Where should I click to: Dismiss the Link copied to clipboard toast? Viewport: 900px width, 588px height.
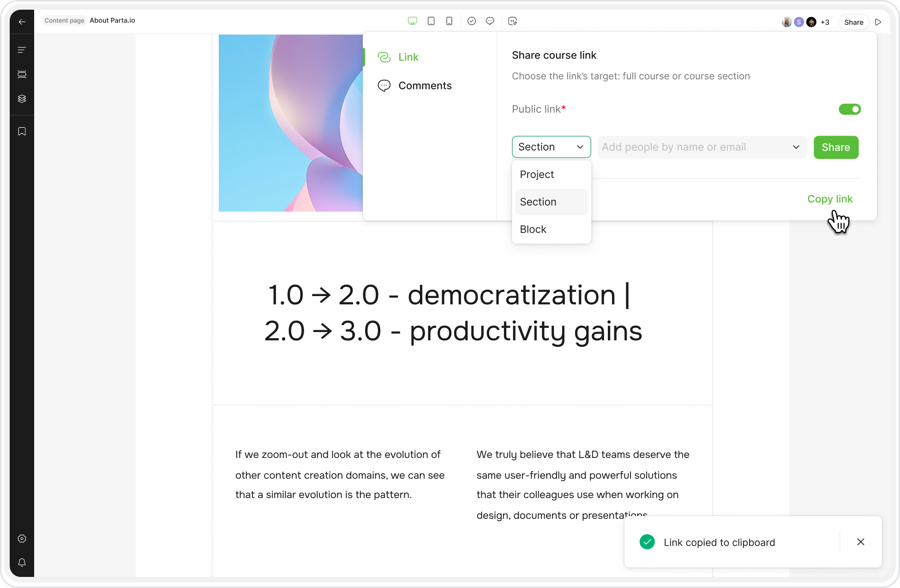point(860,542)
